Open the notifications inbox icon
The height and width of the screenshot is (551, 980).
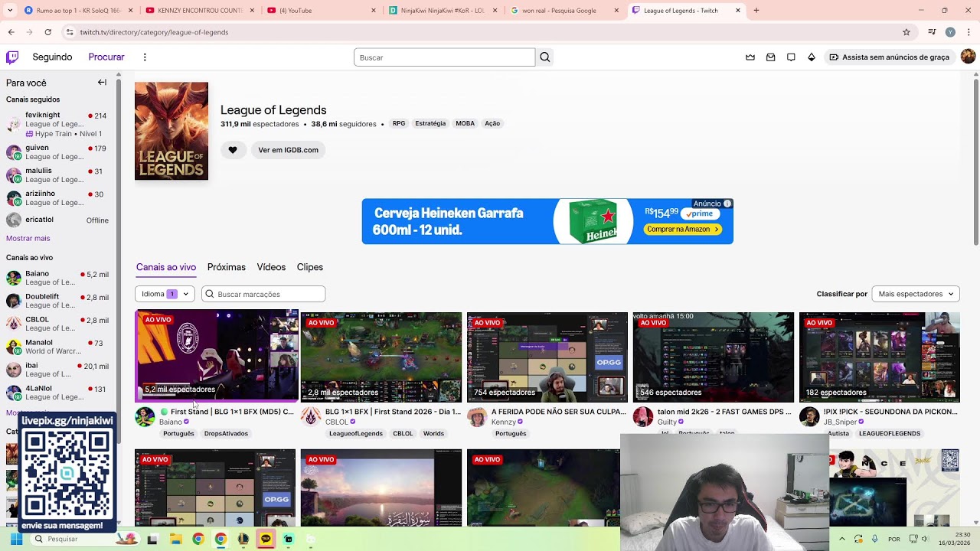[x=771, y=57]
